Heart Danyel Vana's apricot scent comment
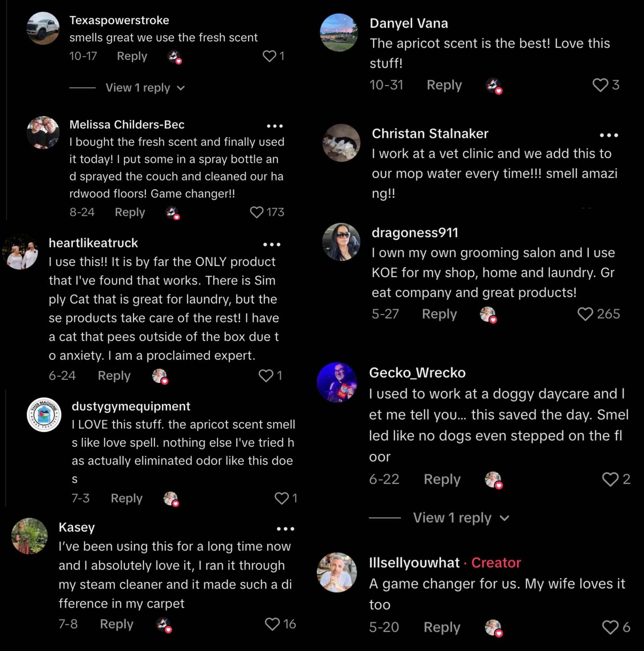Viewport: 644px width, 651px height. pos(600,85)
